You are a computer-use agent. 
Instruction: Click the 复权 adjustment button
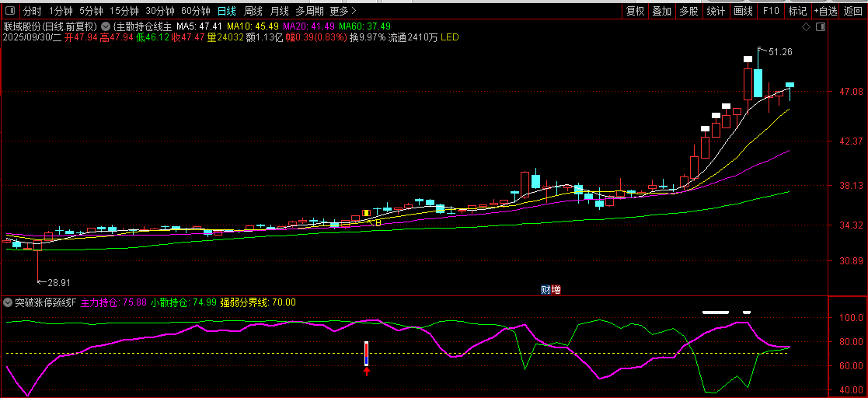click(635, 11)
